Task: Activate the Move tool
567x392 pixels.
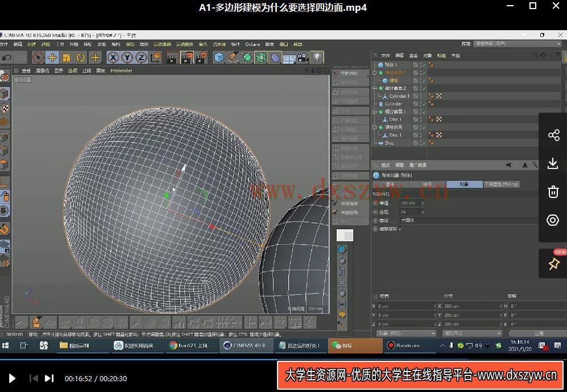Action: 52,57
